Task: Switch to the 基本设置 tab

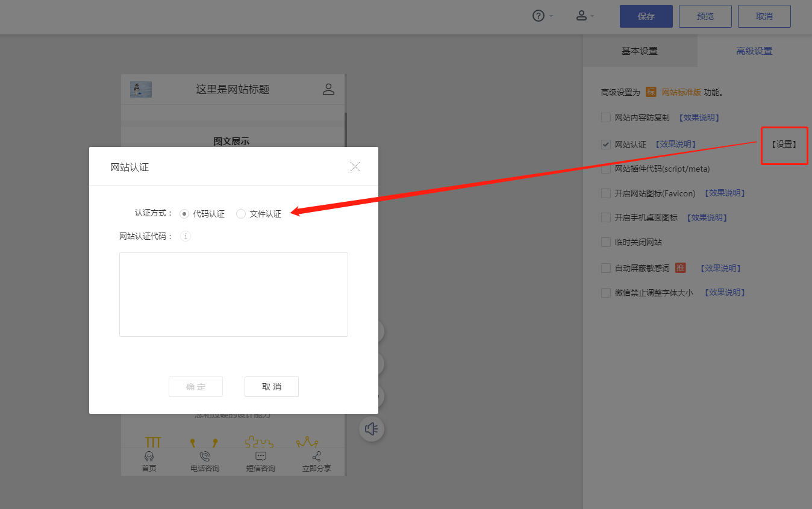Action: pos(640,51)
